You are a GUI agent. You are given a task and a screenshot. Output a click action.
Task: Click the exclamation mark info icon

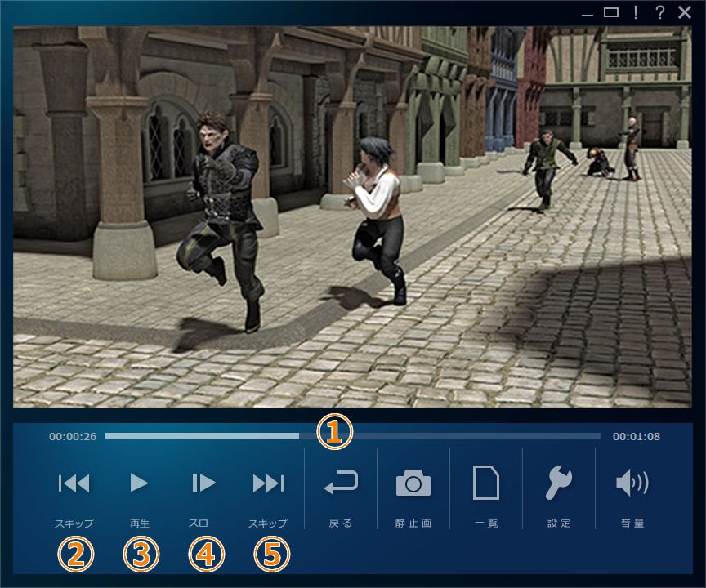pyautogui.click(x=635, y=12)
